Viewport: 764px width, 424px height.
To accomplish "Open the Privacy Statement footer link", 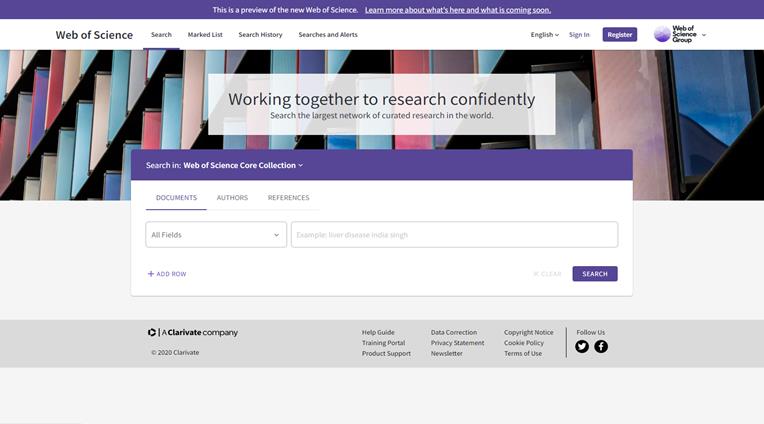I will click(x=458, y=343).
